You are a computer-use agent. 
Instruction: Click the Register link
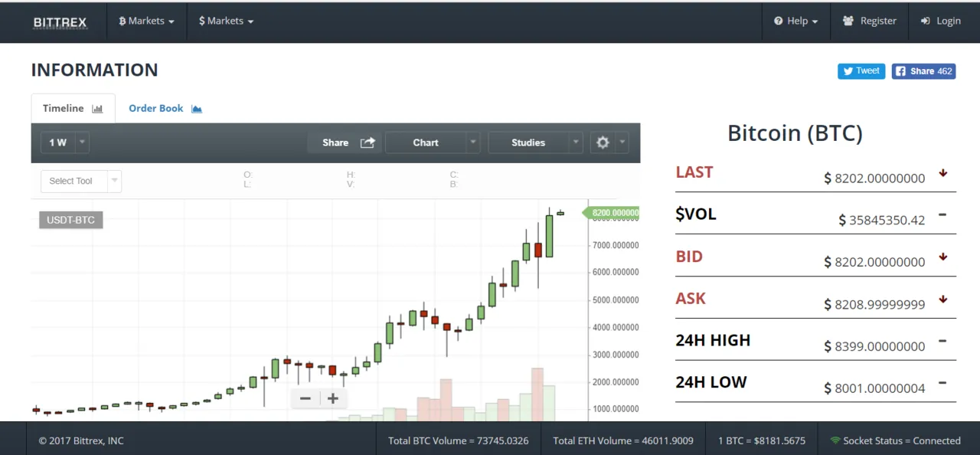click(870, 21)
